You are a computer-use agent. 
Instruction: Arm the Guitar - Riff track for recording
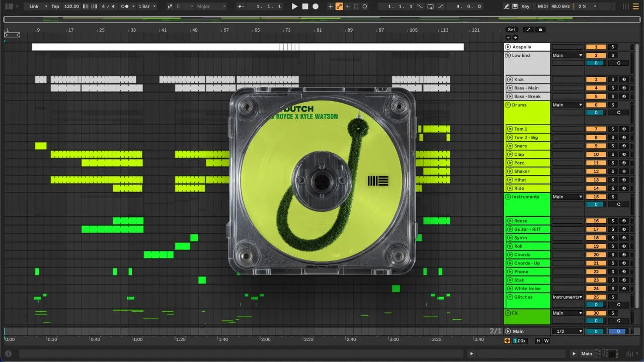tap(624, 229)
